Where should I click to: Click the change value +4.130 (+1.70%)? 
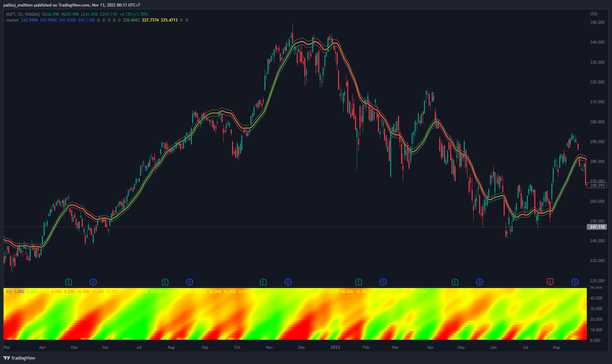point(134,14)
